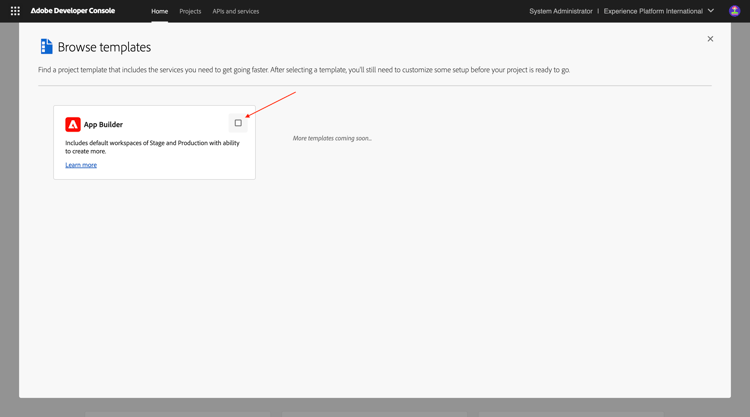Screen dimensions: 750x417
Task: Click the Adobe Developer Console logo text
Action: tap(73, 11)
